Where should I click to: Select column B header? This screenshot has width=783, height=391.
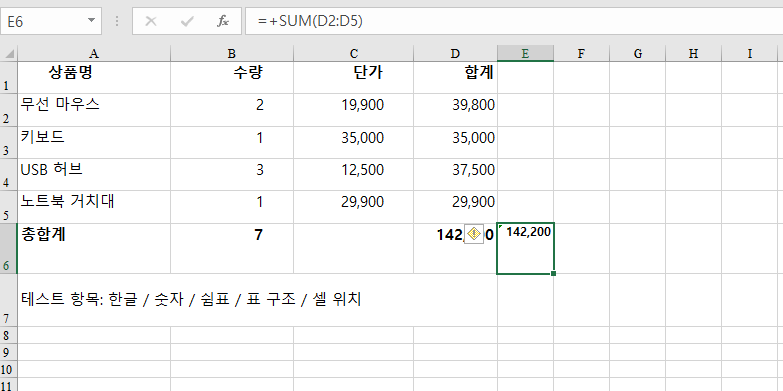232,53
